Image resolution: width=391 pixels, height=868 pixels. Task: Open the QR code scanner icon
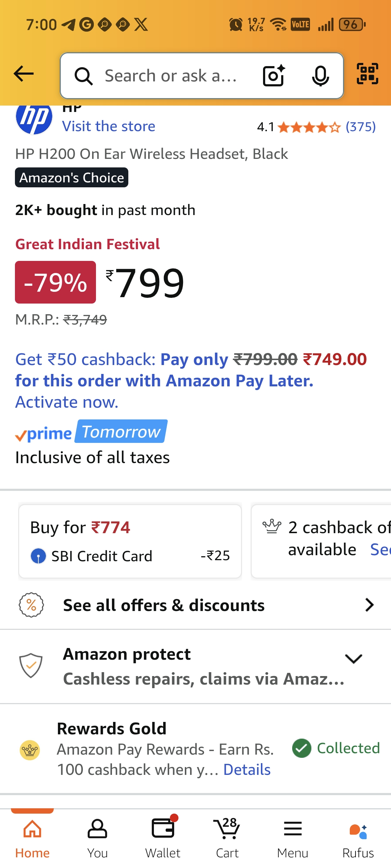367,74
